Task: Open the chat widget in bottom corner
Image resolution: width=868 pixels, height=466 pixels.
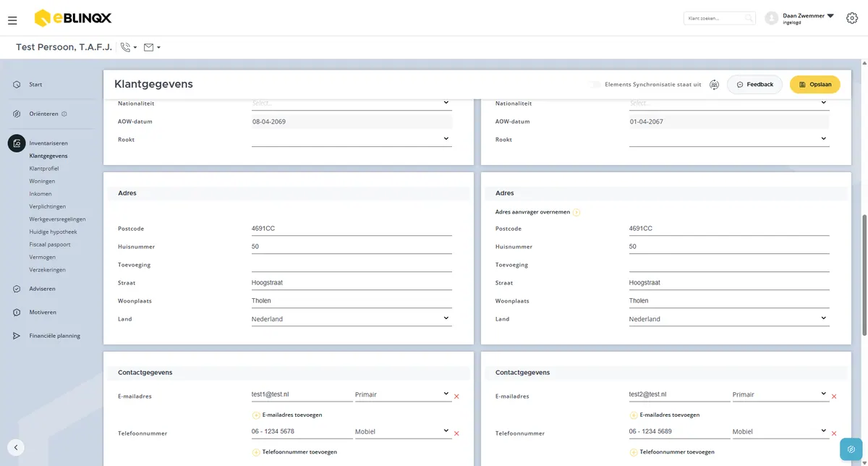Action: click(x=851, y=449)
